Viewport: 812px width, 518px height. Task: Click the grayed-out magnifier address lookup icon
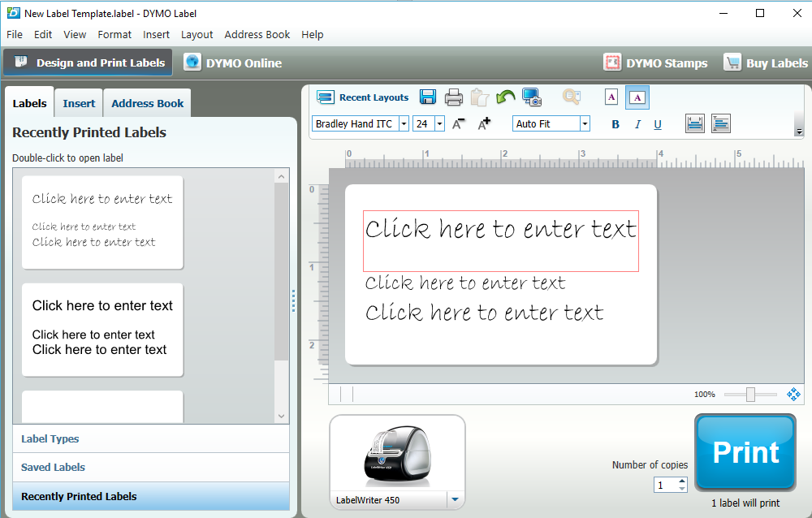(x=571, y=97)
